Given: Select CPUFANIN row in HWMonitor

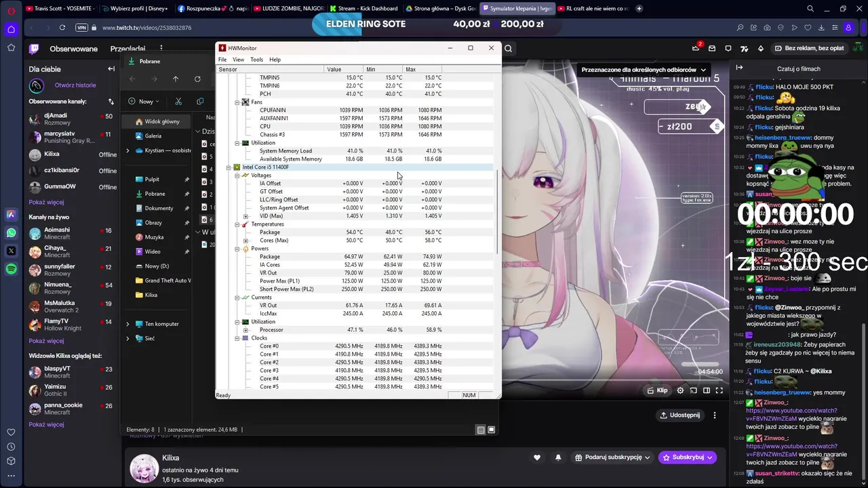Looking at the screenshot, I should click(351, 110).
